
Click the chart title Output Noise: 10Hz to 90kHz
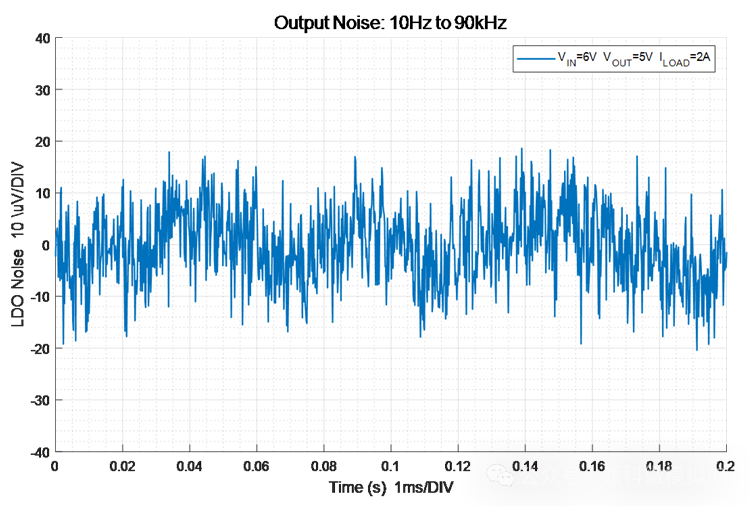click(x=390, y=22)
